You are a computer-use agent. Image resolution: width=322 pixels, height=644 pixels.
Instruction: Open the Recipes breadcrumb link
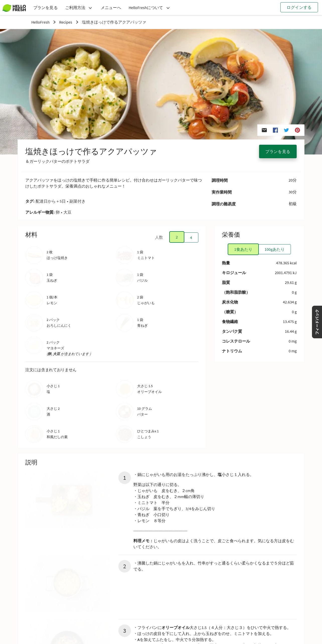(66, 22)
